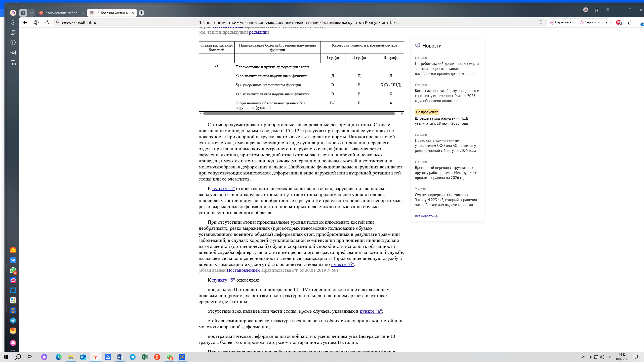Screen dimensions: 644x362
Task: Open the three-dot menu near Спросить
Action: click(607, 22)
